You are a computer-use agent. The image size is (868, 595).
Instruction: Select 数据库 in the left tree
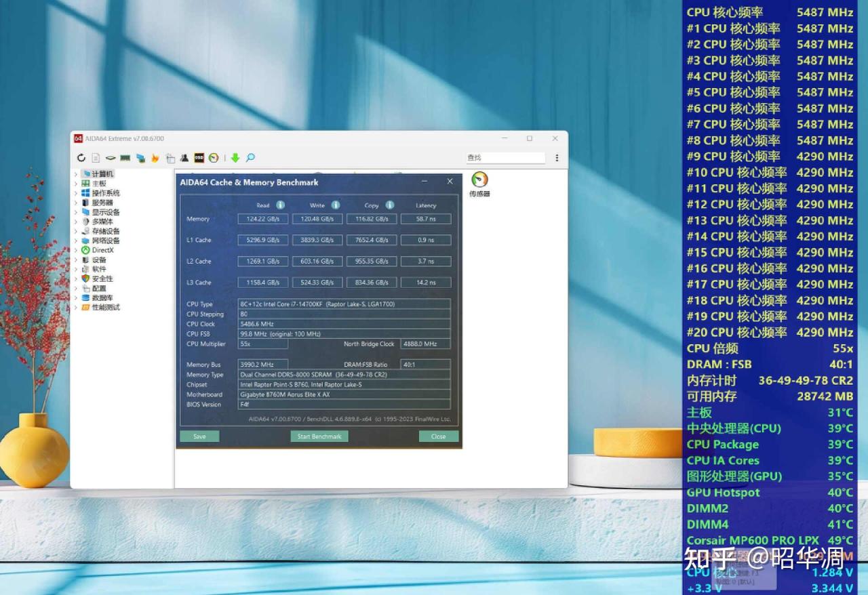click(102, 297)
